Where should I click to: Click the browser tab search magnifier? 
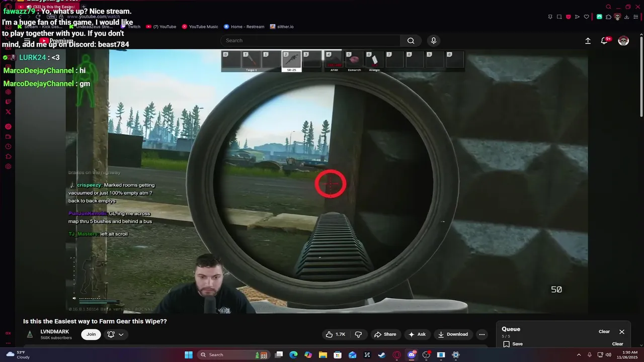pos(608,7)
